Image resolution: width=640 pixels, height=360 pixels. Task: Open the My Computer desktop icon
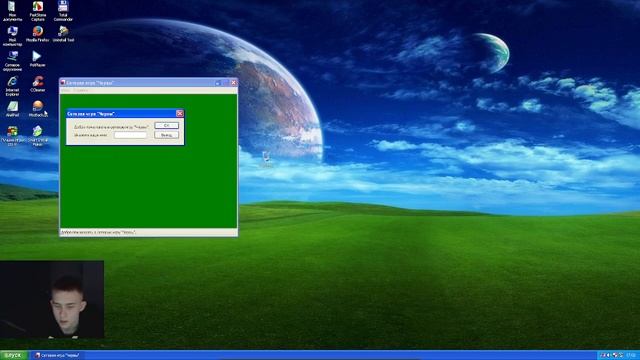coord(12,36)
